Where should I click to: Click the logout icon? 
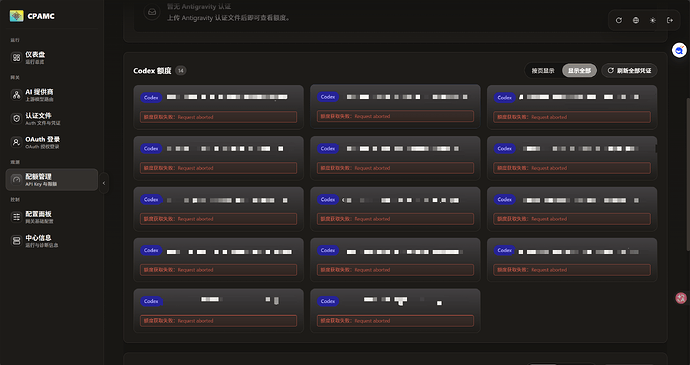(x=670, y=20)
